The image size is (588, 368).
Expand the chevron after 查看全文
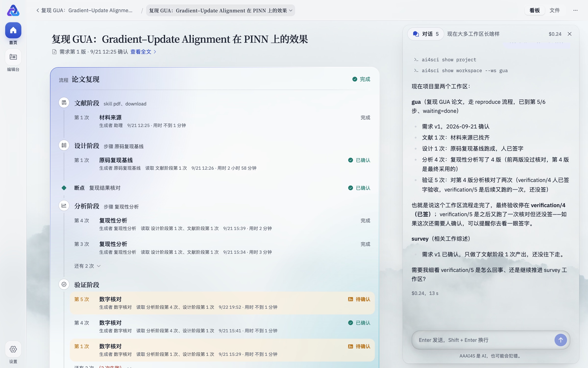point(155,52)
